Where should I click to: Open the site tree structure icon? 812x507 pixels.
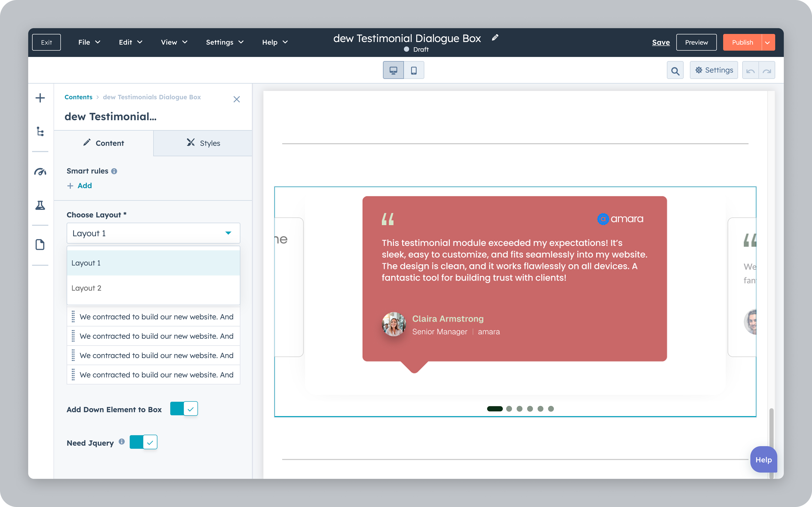coord(40,131)
